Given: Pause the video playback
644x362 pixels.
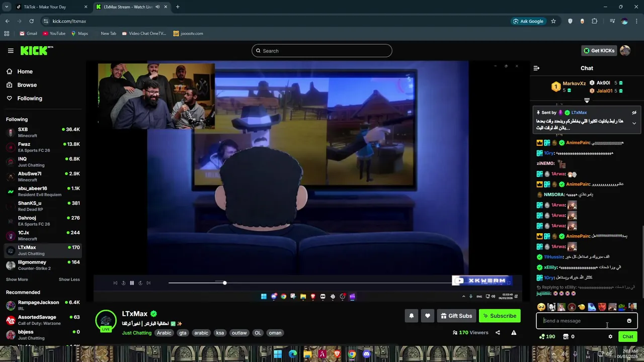Looking at the screenshot, I should pyautogui.click(x=132, y=283).
